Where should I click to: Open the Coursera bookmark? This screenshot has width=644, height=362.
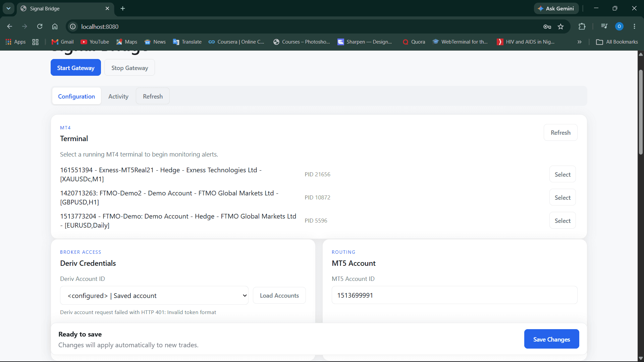coord(236,42)
